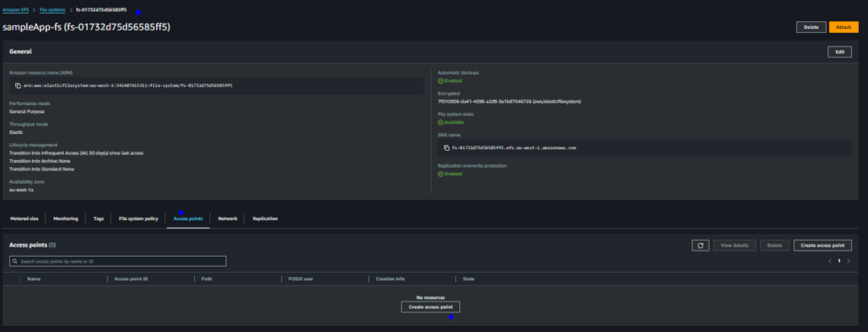The image size is (868, 332).
Task: Select the DNS name value text
Action: pos(515,147)
